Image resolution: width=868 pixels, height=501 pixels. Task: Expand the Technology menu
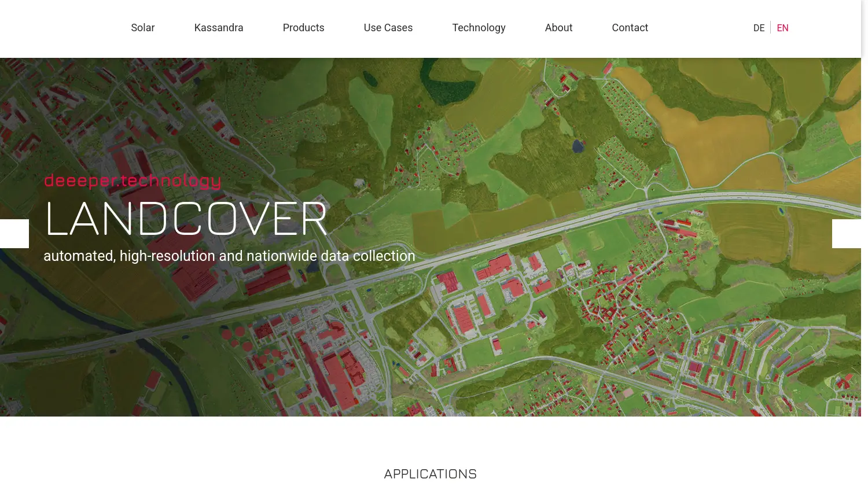tap(479, 28)
